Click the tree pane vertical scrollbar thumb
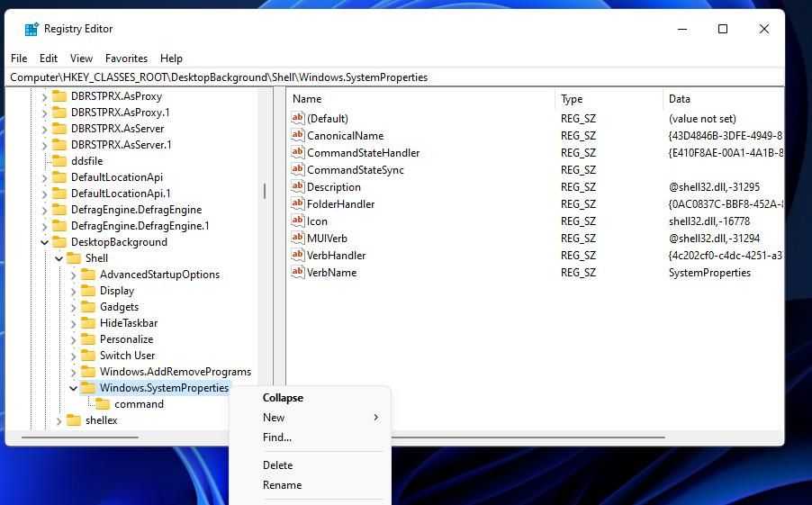Viewport: 812px width, 505px height. [x=264, y=191]
